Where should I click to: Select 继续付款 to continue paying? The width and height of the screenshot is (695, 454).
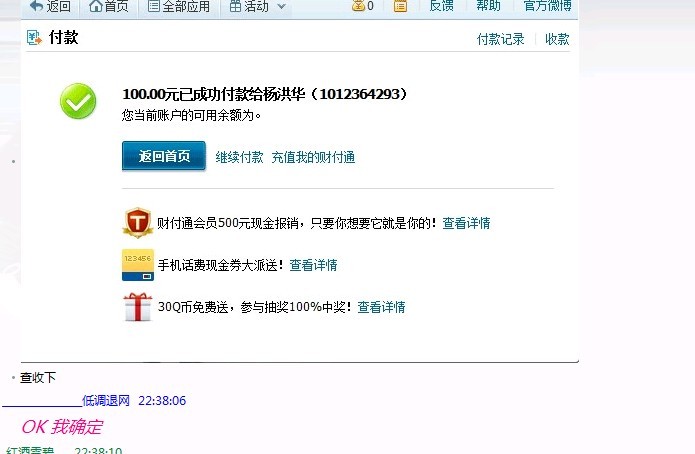click(x=239, y=157)
